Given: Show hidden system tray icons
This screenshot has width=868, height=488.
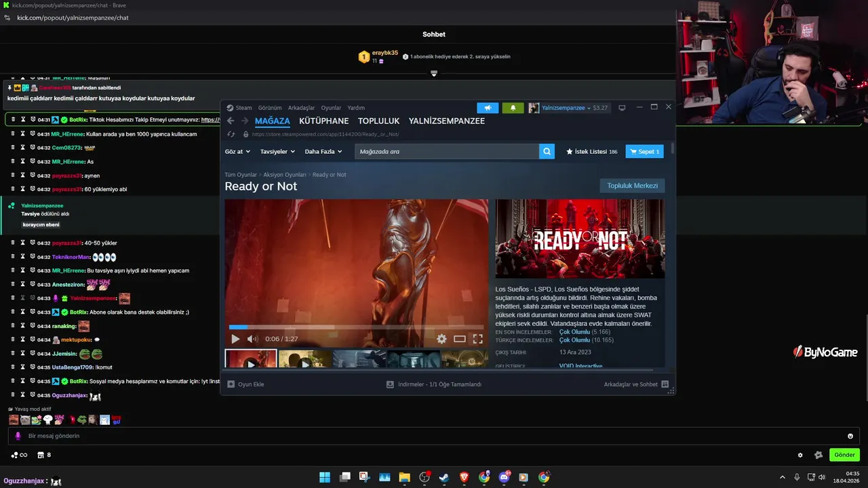Looking at the screenshot, I should tap(782, 477).
